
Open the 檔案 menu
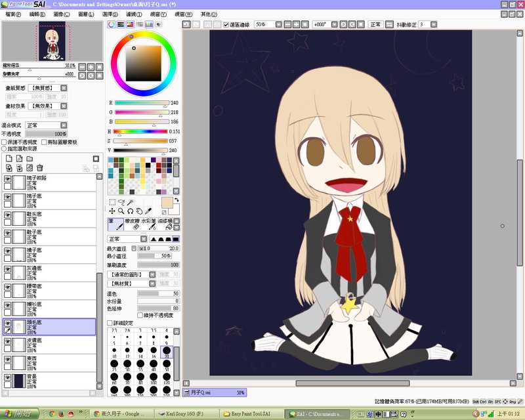click(x=13, y=14)
